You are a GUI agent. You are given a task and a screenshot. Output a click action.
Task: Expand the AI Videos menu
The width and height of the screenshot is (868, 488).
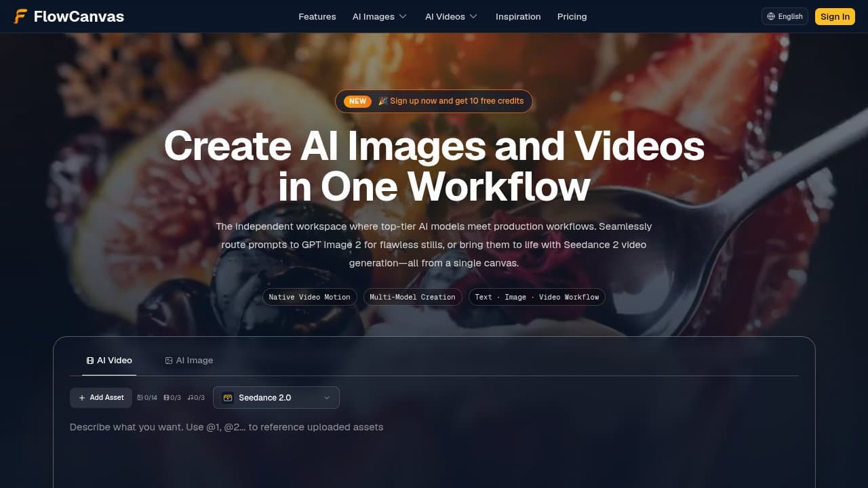(451, 16)
